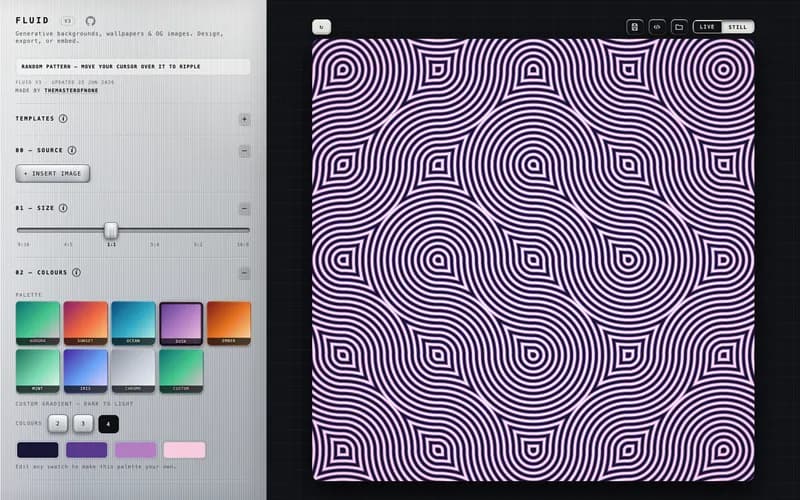The image size is (800, 500).
Task: Click the v3 version badge
Action: tap(67, 21)
